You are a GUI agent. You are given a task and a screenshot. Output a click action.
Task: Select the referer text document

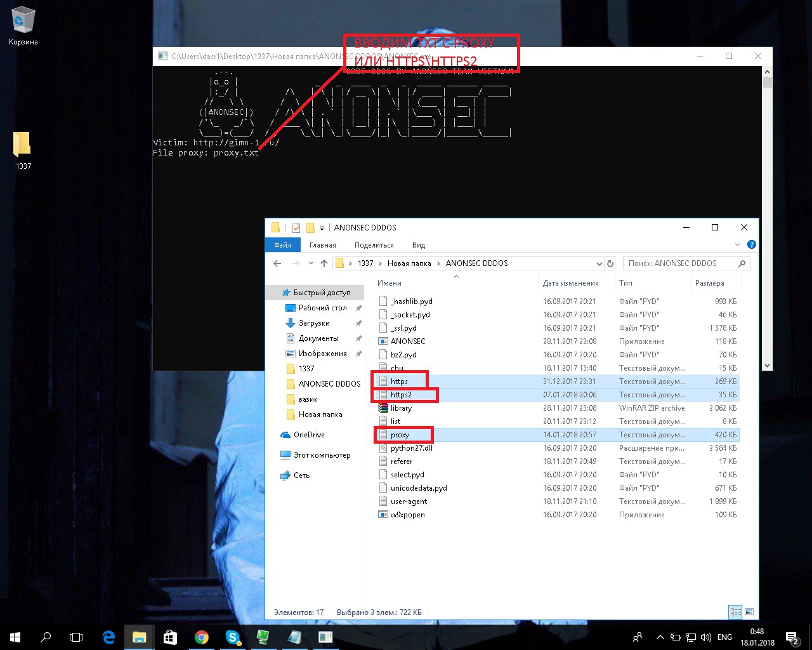402,461
